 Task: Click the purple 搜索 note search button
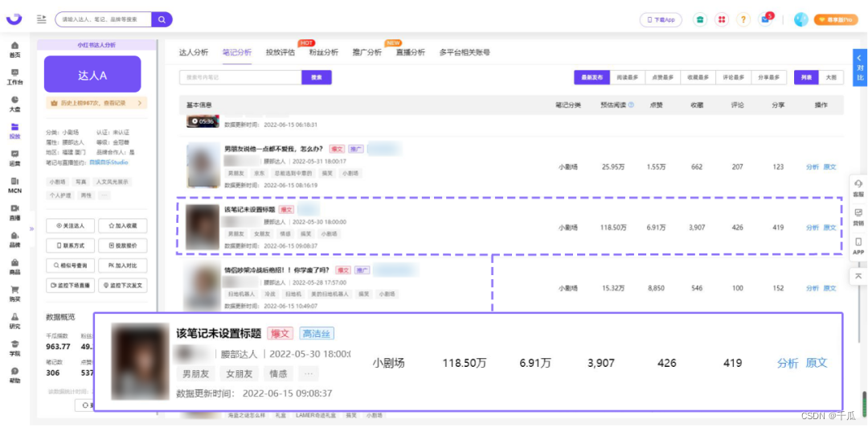point(317,77)
